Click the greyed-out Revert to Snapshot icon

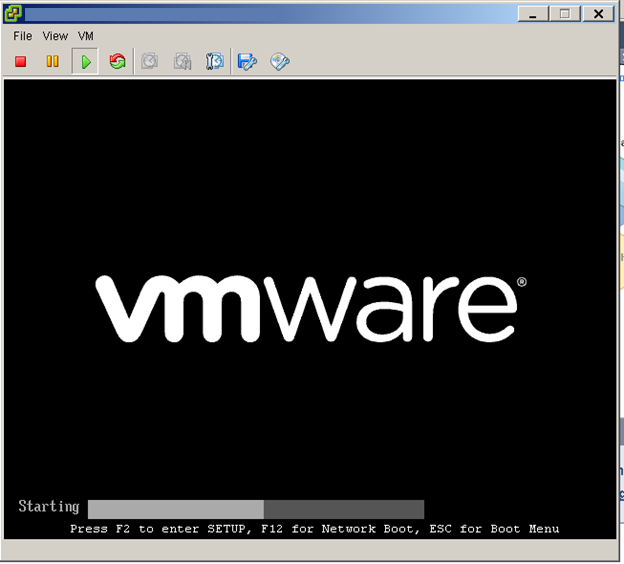point(182,61)
